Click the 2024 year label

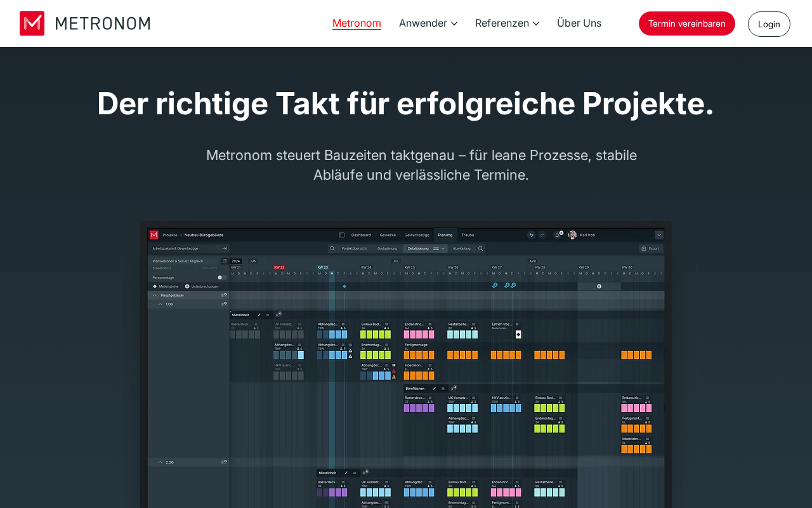tap(236, 261)
